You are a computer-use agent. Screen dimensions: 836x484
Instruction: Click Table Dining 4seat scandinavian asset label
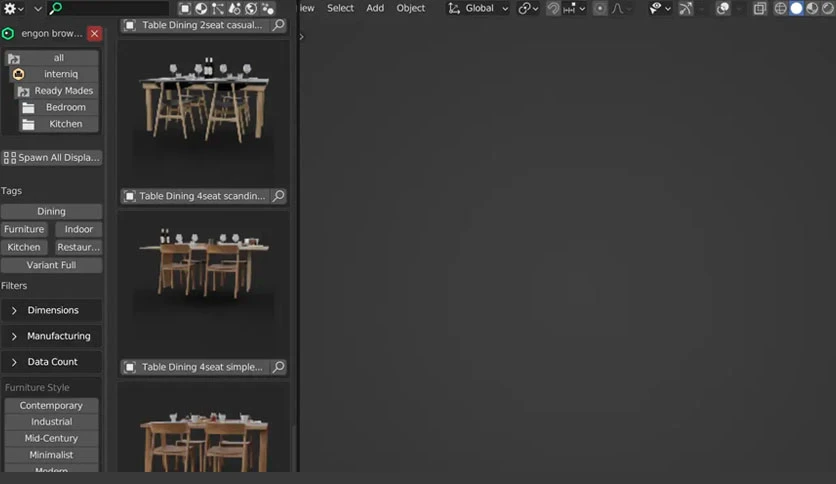point(202,196)
